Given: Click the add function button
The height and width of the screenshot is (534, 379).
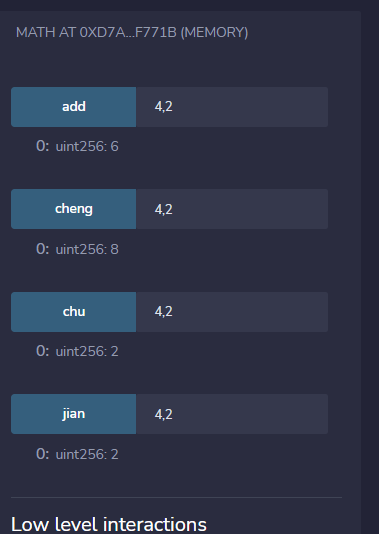Looking at the screenshot, I should (74, 107).
